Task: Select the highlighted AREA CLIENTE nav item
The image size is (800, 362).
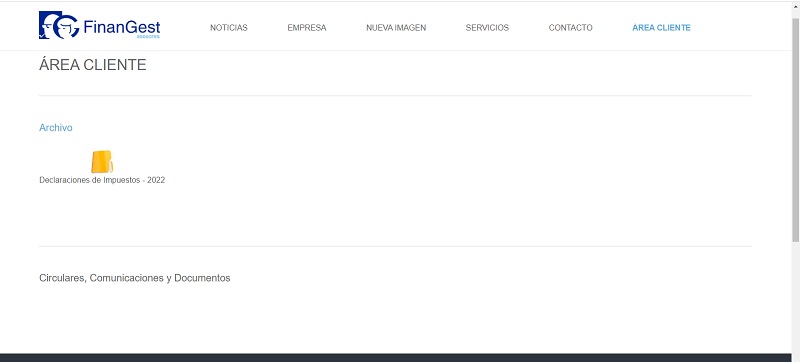Action: point(661,28)
